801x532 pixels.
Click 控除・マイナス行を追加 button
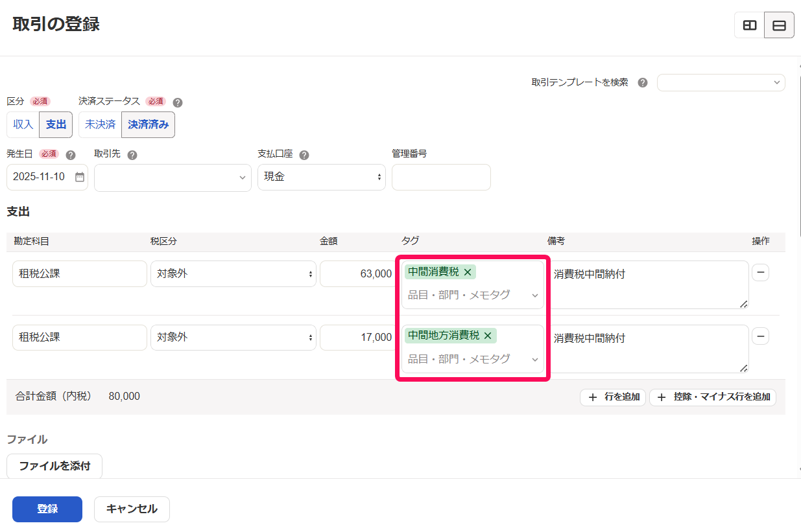click(713, 397)
